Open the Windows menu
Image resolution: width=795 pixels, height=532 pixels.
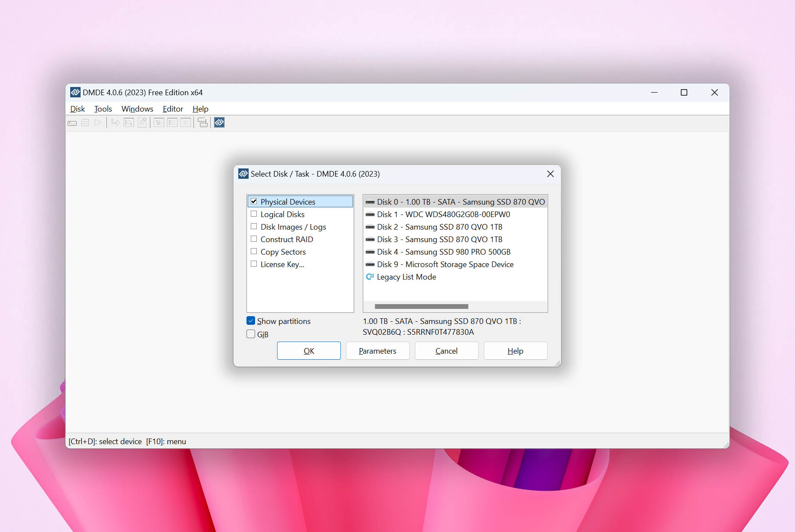(137, 109)
